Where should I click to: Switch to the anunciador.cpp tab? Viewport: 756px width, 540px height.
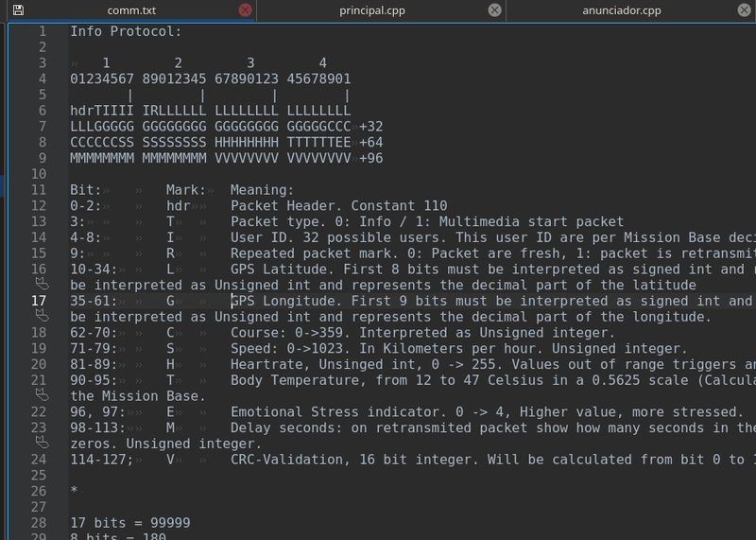pyautogui.click(x=622, y=10)
